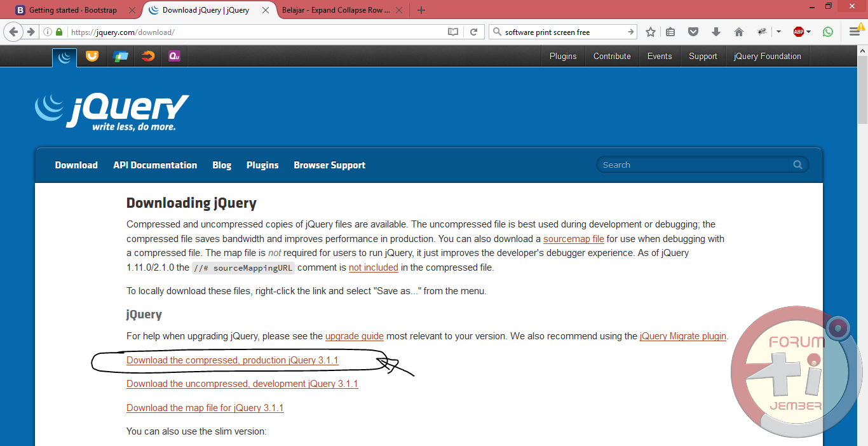Viewport: 868px width, 446px height.
Task: Save page to Pocket icon
Action: click(x=694, y=32)
